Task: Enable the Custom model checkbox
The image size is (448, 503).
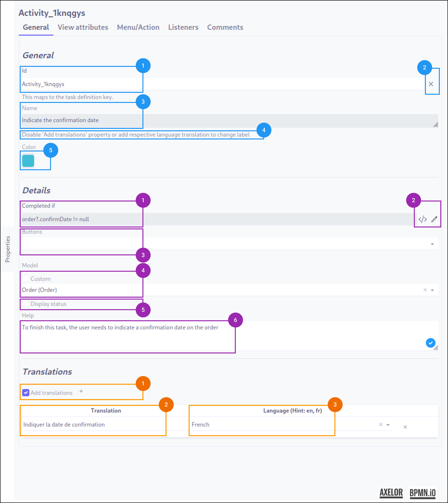Action: (26, 279)
